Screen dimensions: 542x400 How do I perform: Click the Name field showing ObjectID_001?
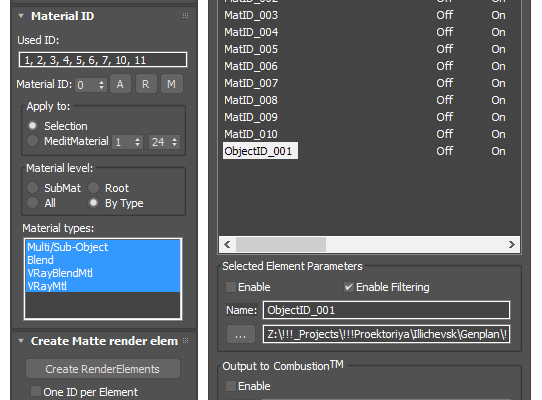tap(386, 310)
